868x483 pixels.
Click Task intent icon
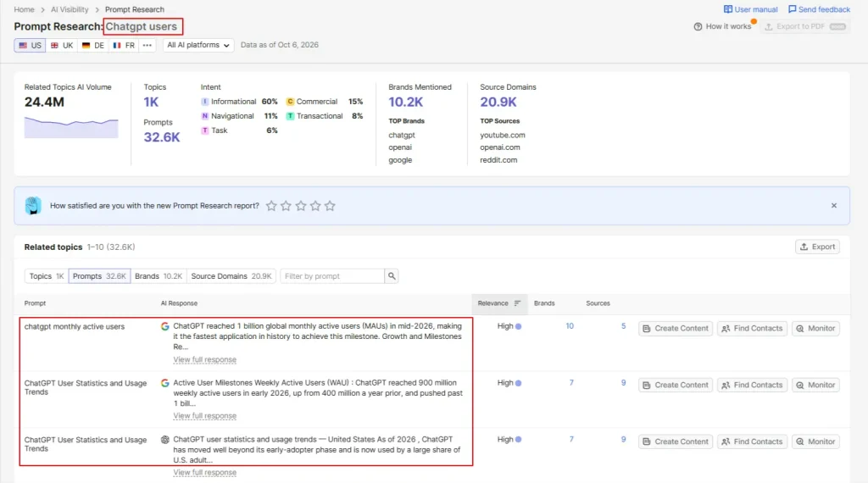point(205,130)
